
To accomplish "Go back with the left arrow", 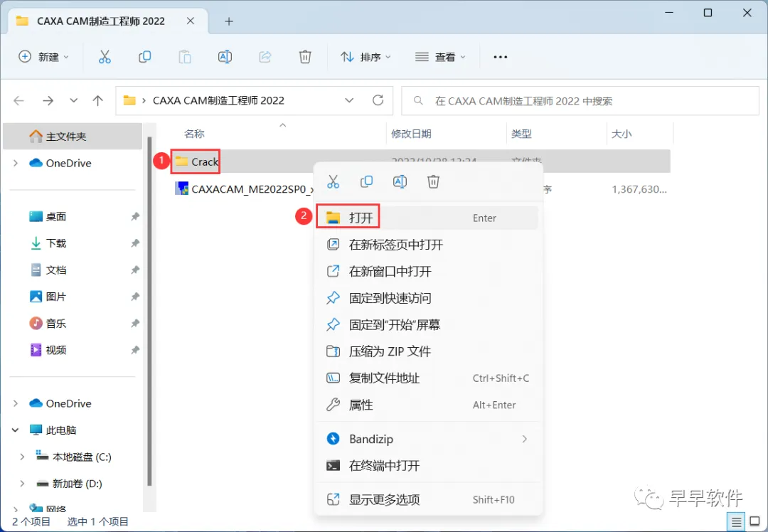I will pos(18,101).
